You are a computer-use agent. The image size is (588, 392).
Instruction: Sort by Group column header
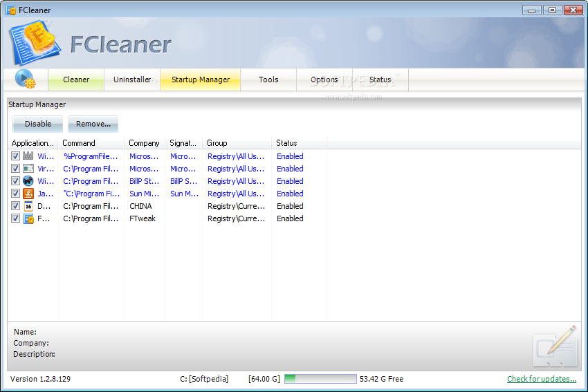(237, 143)
